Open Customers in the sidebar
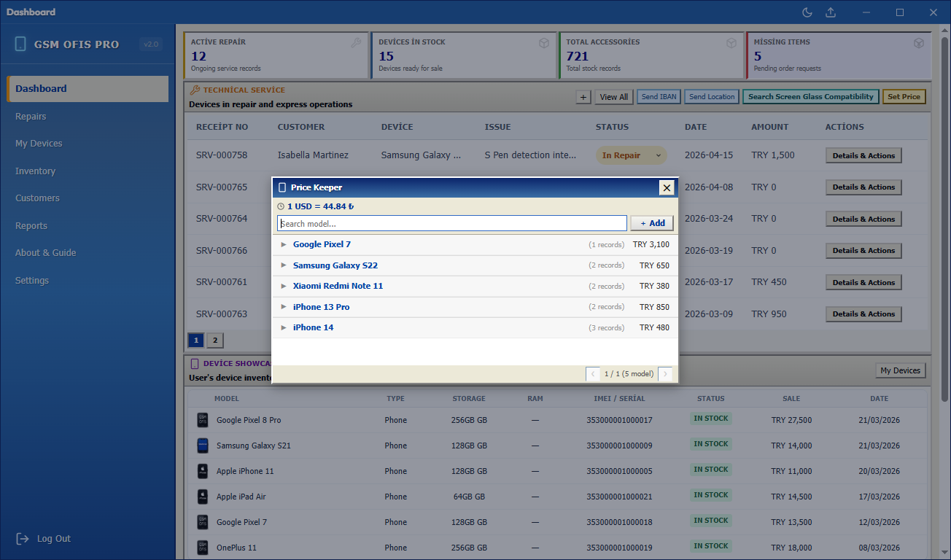 pos(88,198)
